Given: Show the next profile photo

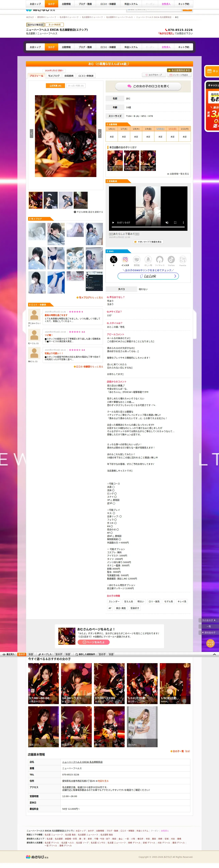Looking at the screenshot, I should point(100,133).
